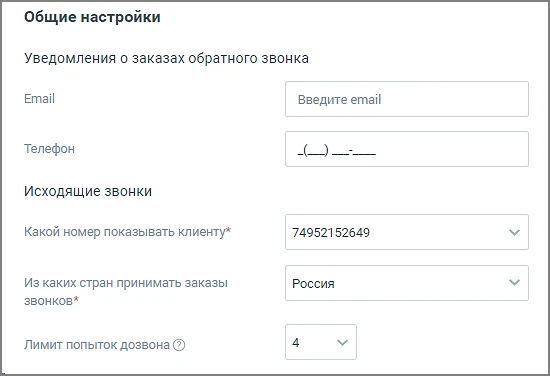
Task: Click the Уведомления о заказах обратного звонка heading
Action: 166,58
